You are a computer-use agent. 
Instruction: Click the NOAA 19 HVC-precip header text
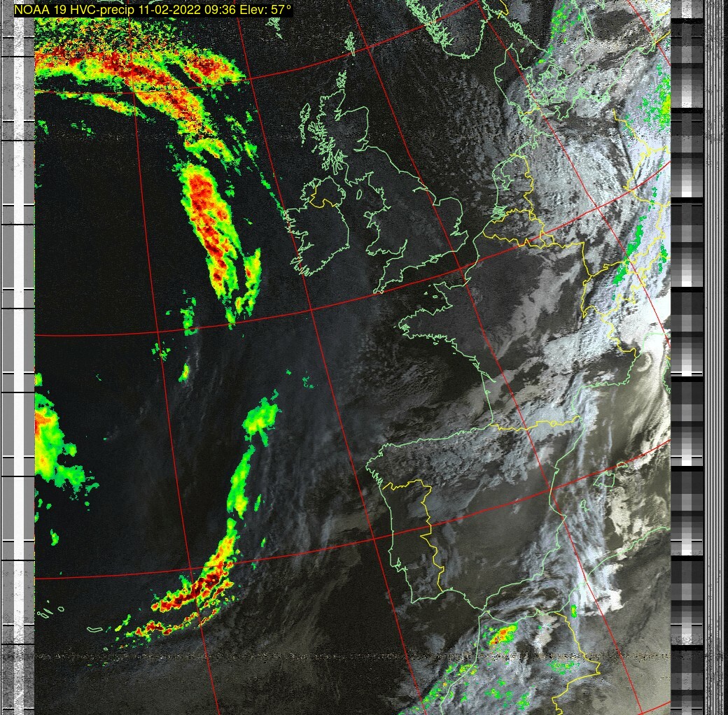click(153, 10)
